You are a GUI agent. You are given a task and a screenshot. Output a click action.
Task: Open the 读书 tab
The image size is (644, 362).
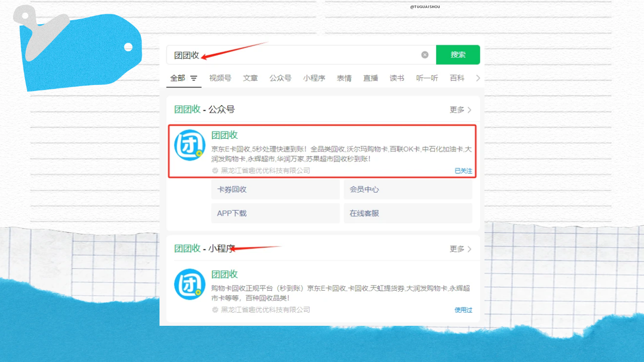point(397,78)
